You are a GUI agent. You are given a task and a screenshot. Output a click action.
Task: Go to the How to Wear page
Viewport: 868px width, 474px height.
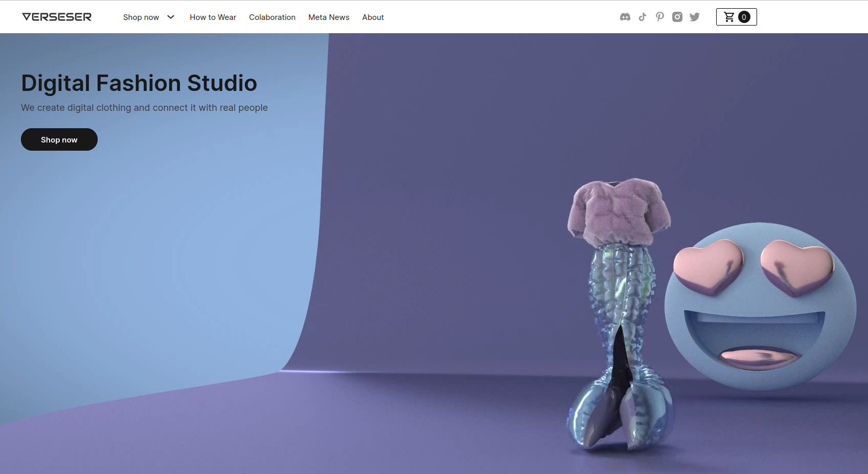213,17
